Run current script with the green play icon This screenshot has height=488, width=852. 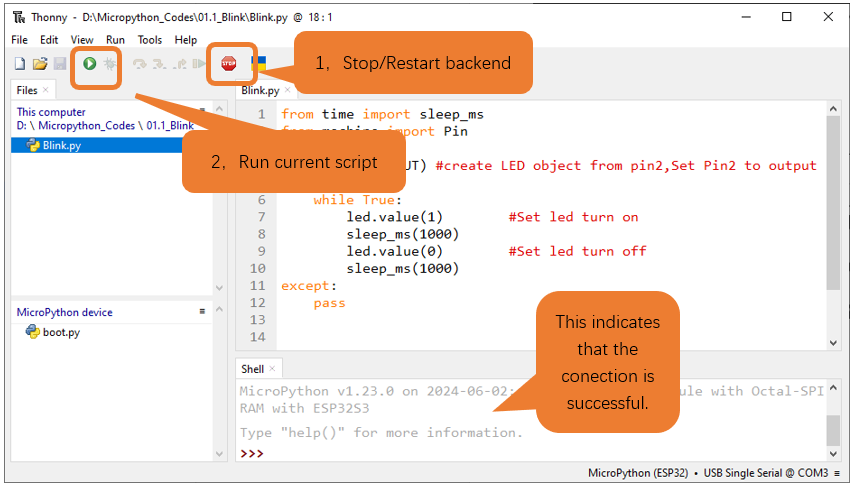click(x=90, y=64)
